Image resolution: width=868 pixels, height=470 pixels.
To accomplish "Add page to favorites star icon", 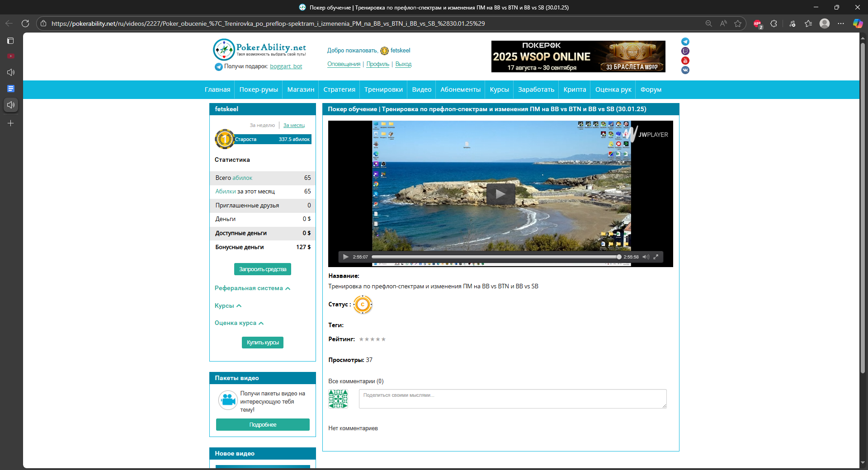I will (738, 23).
